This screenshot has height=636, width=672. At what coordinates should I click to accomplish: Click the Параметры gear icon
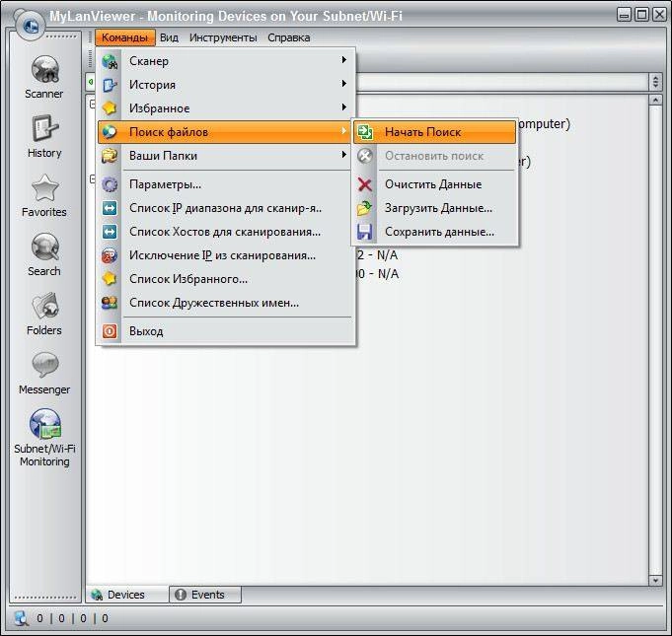coord(110,184)
